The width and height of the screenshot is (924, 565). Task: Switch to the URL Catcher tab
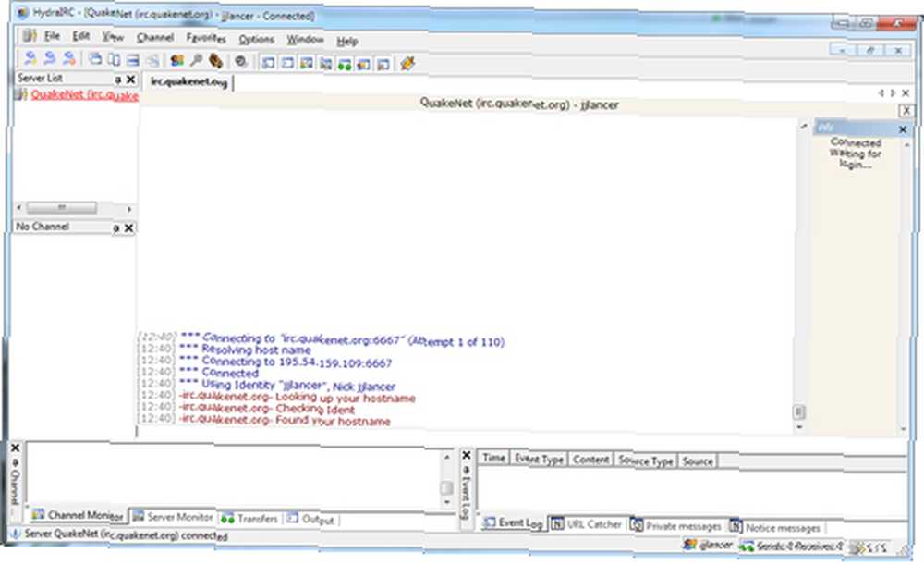(x=587, y=524)
